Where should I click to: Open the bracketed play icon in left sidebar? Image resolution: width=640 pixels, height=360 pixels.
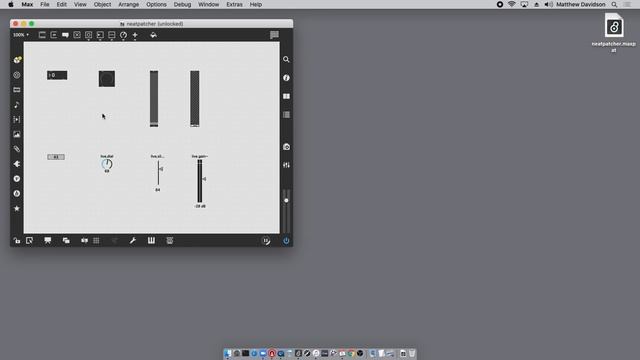(x=17, y=120)
